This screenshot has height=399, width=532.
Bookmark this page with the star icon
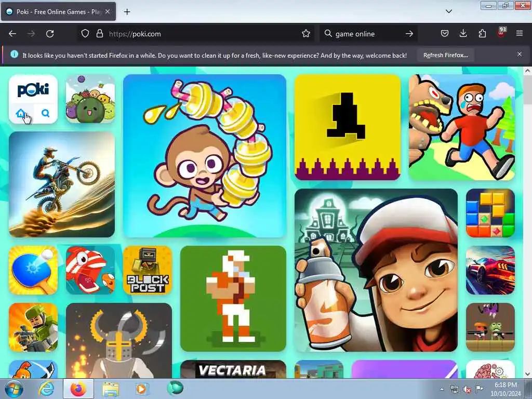(305, 34)
